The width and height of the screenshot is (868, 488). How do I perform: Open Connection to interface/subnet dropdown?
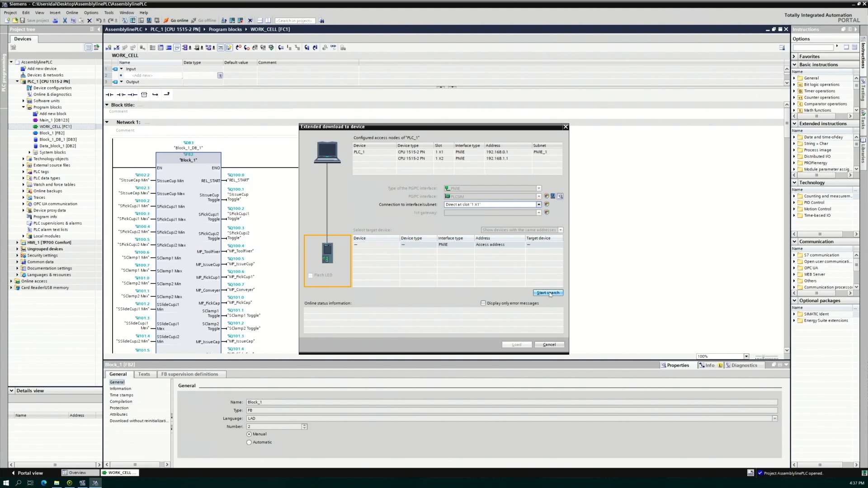[x=539, y=205]
